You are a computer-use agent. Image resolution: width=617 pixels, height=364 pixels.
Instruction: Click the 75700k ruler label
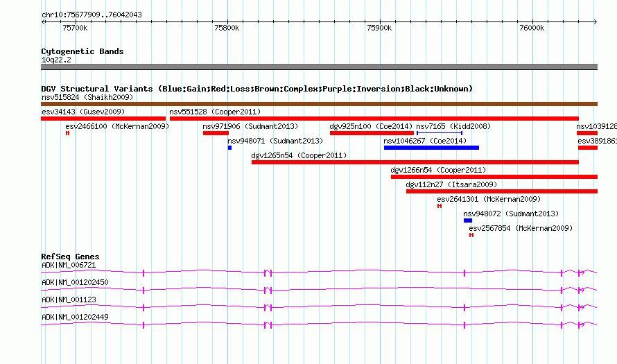(75, 28)
